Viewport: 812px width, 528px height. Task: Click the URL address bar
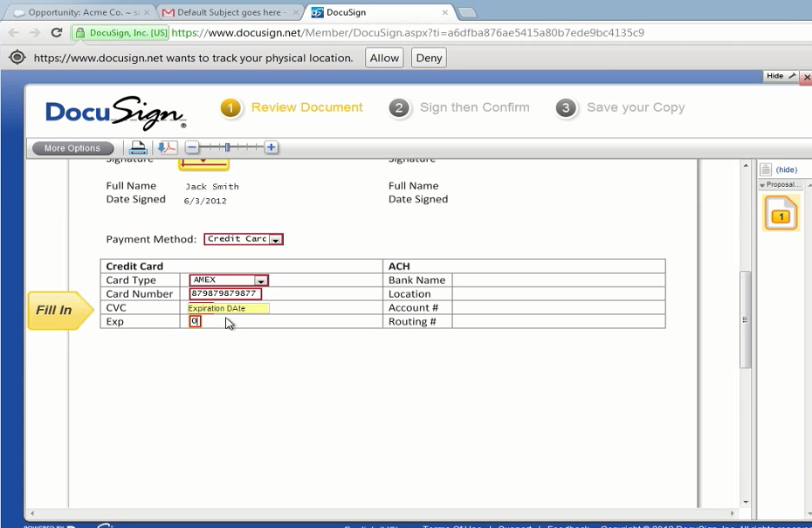pyautogui.click(x=408, y=32)
